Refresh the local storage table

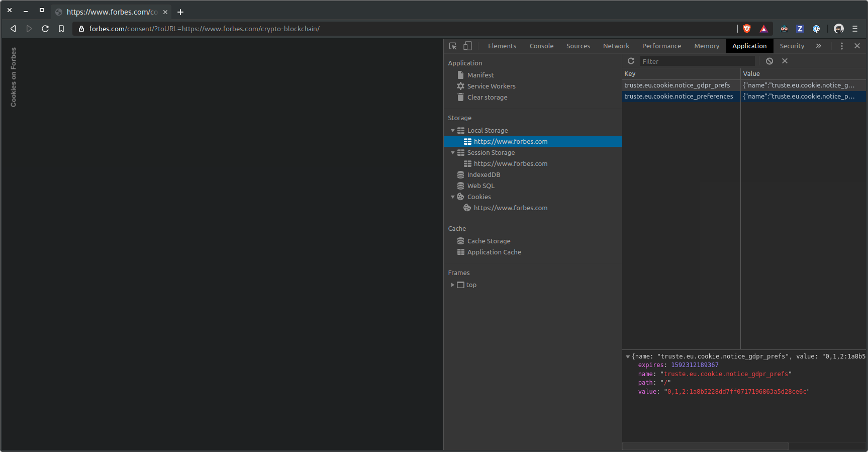click(x=631, y=61)
